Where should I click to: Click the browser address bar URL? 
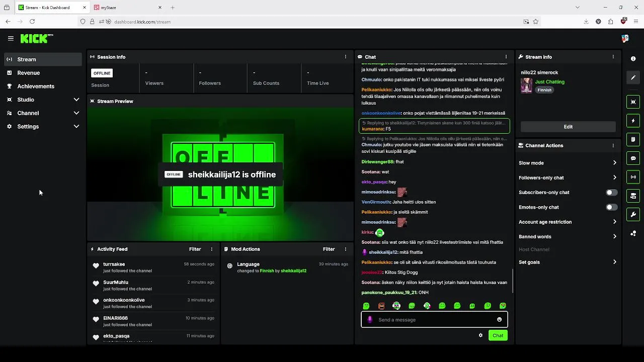(x=142, y=22)
